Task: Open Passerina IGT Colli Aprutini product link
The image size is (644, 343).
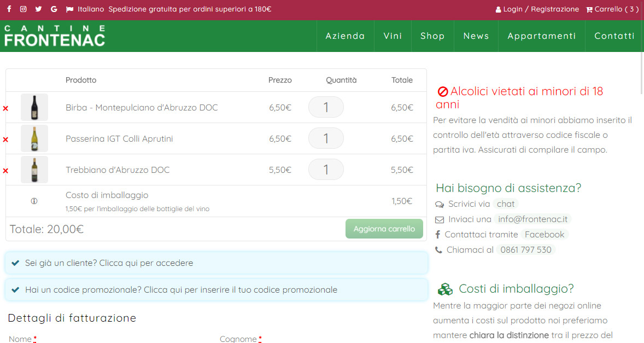Action: click(x=119, y=139)
